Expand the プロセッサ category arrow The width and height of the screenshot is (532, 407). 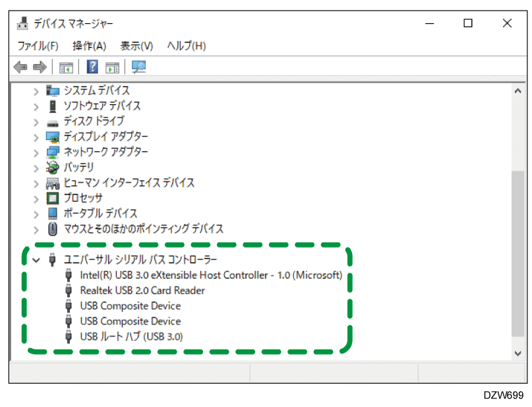coord(36,199)
